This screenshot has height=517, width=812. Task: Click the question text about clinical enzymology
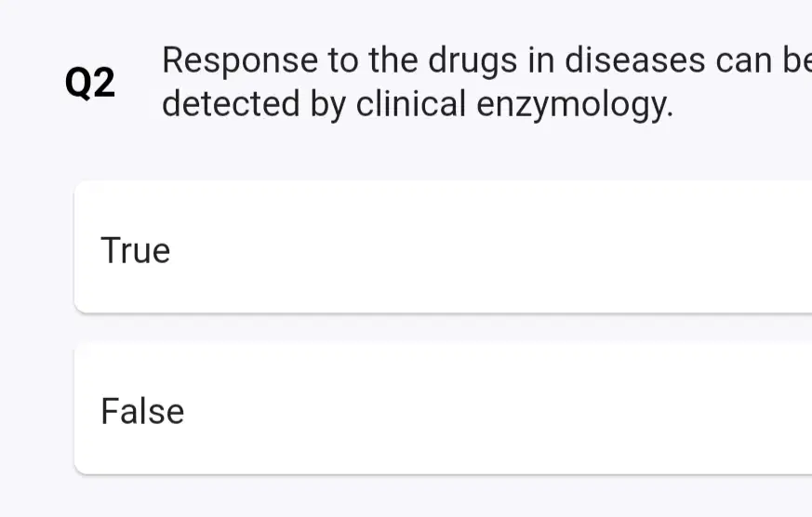[x=486, y=82]
